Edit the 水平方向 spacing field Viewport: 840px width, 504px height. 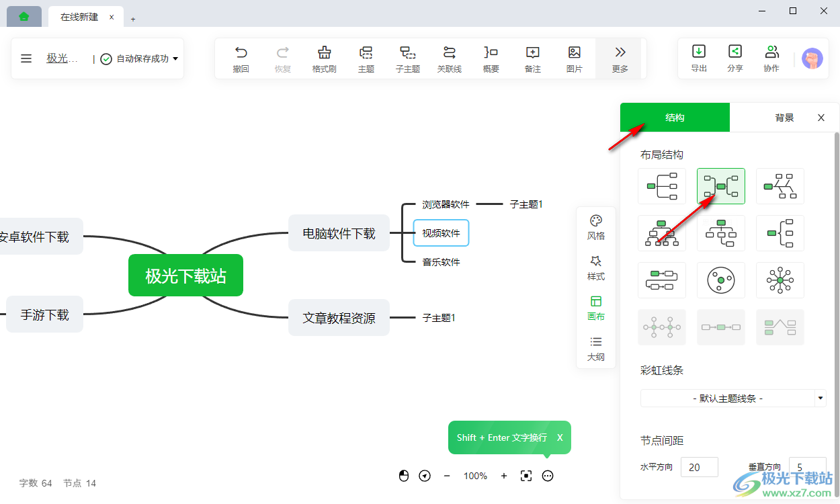700,467
